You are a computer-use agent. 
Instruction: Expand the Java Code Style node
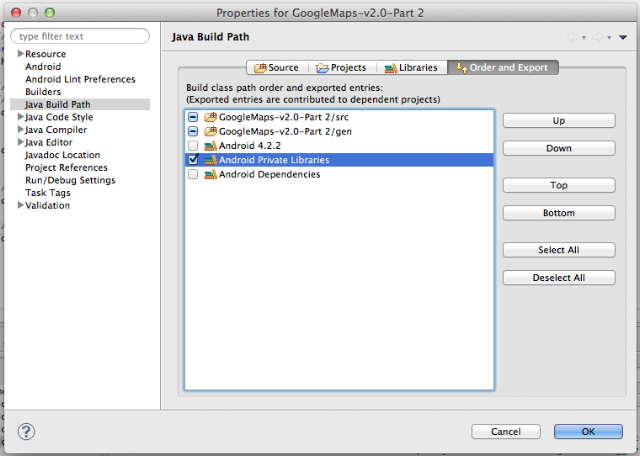point(20,117)
